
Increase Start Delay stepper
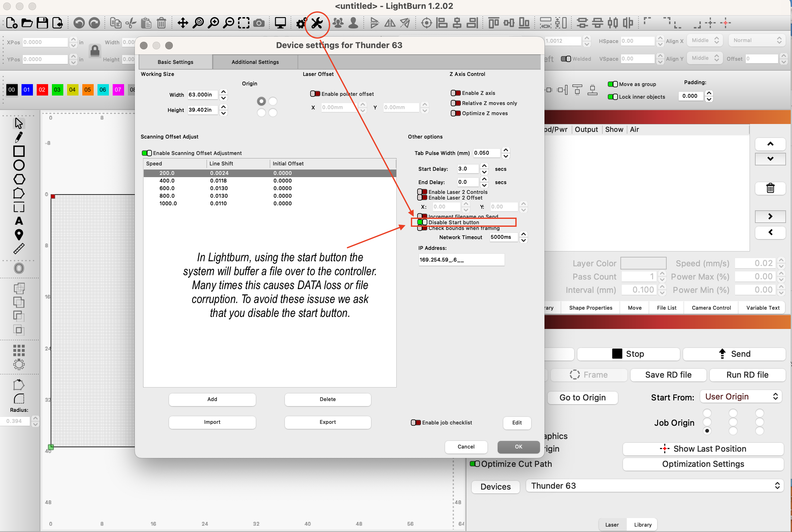(484, 166)
